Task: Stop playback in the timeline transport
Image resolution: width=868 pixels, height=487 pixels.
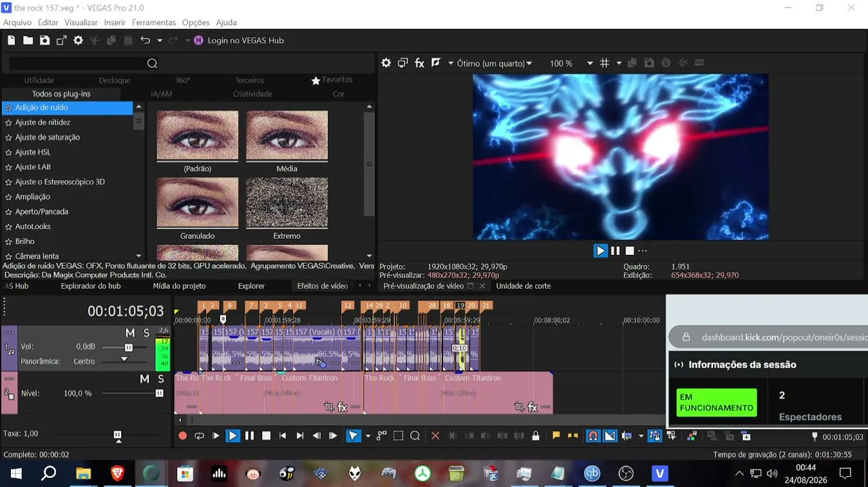Action: (267, 436)
